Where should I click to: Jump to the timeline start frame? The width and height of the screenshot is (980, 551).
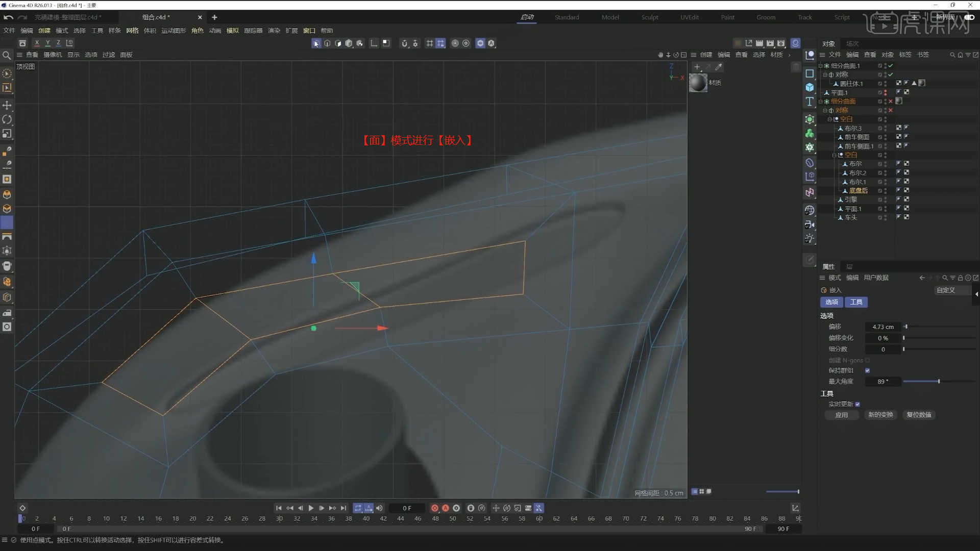pos(279,508)
